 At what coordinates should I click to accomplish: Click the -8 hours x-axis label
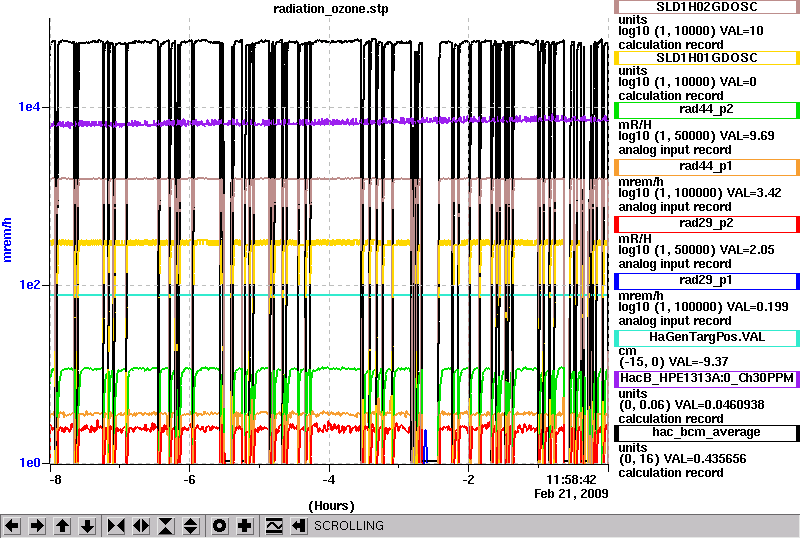pos(55,480)
